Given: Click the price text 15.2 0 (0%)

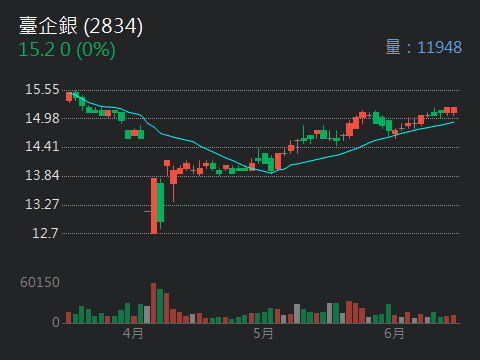Looking at the screenshot, I should click(67, 50).
